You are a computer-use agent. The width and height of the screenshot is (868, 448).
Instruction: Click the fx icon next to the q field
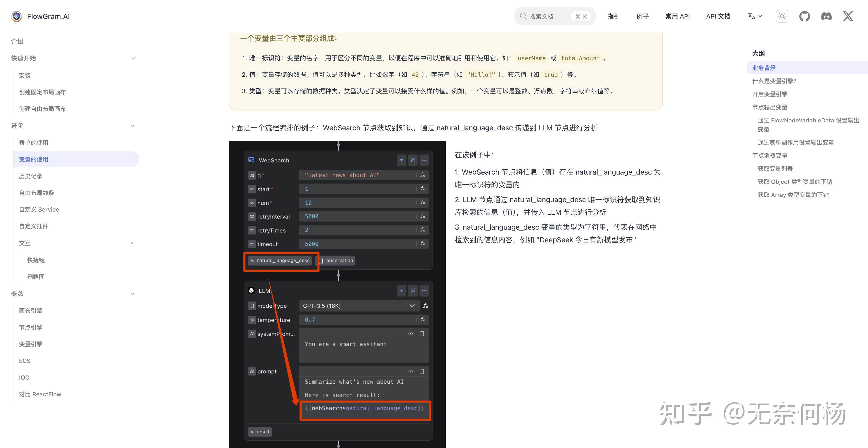pyautogui.click(x=422, y=175)
